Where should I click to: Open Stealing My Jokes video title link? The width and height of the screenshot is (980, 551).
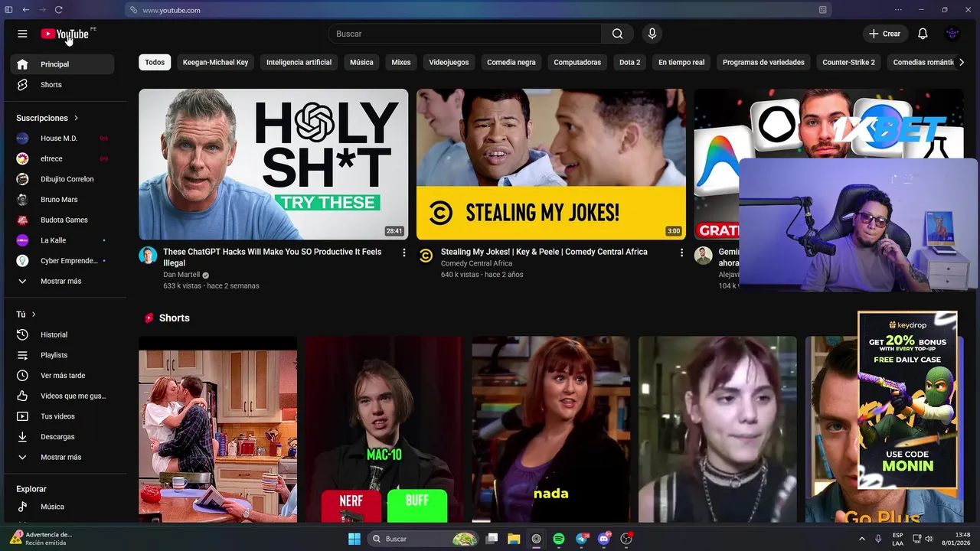click(x=544, y=252)
